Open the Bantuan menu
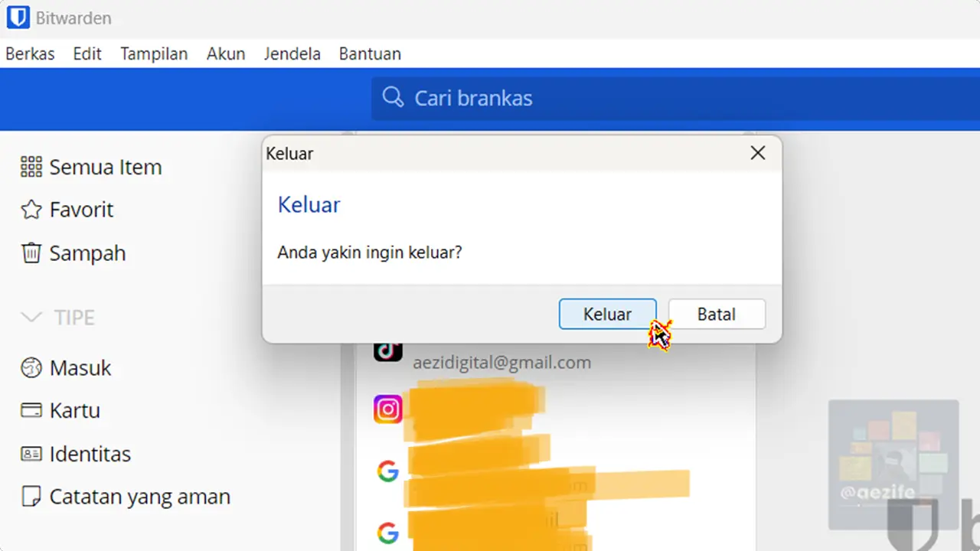This screenshot has width=980, height=551. (x=370, y=54)
